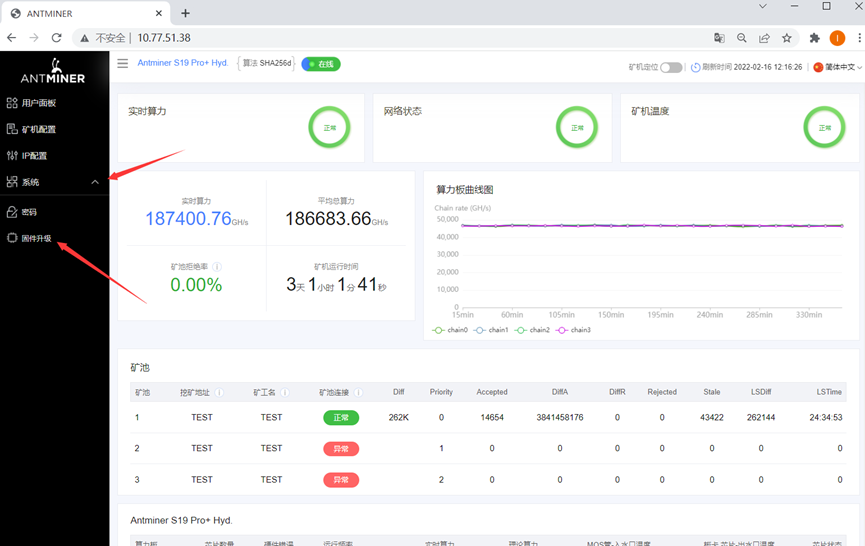The width and height of the screenshot is (865, 546).
Task: Click the zoom magnifier icon in address bar
Action: pos(741,38)
